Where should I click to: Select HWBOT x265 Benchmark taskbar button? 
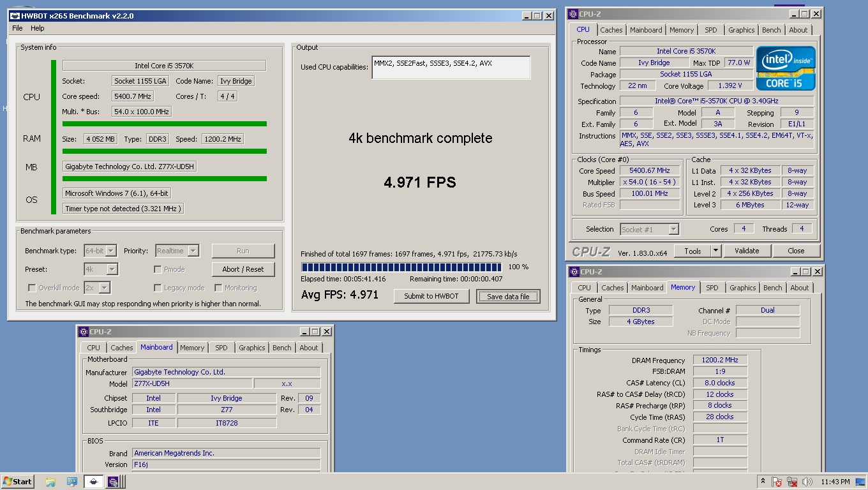tap(94, 482)
